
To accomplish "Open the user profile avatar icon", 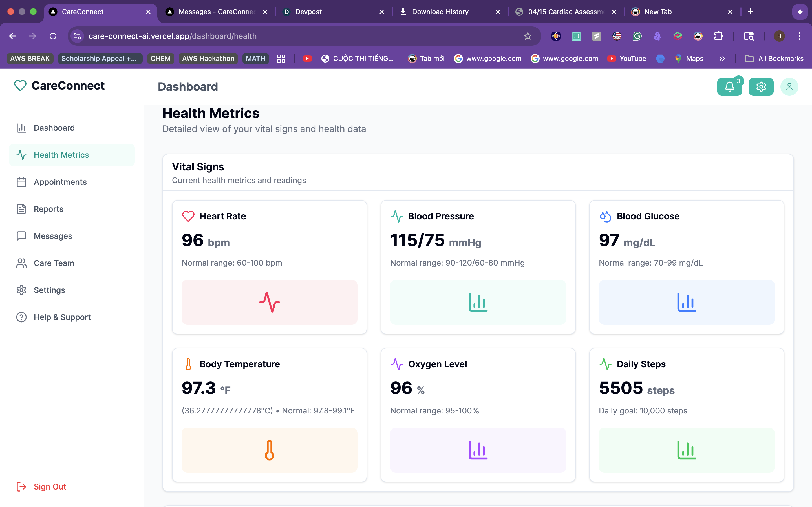I will click(x=789, y=87).
